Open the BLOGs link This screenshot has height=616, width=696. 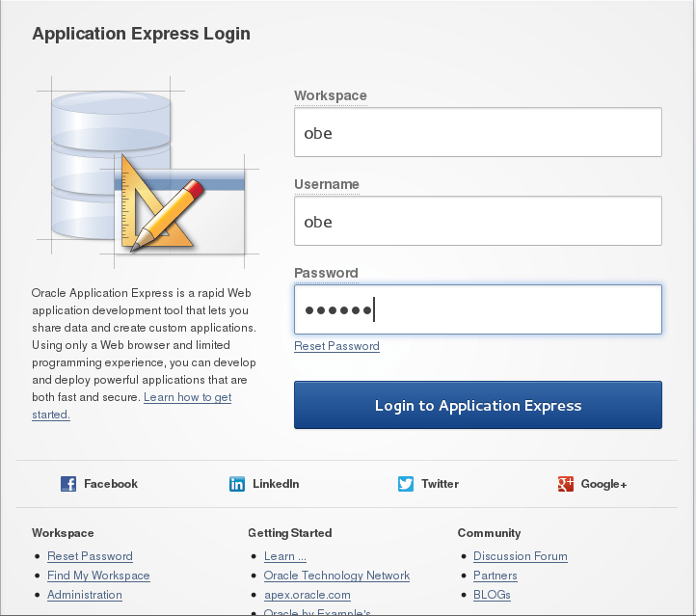[x=492, y=595]
